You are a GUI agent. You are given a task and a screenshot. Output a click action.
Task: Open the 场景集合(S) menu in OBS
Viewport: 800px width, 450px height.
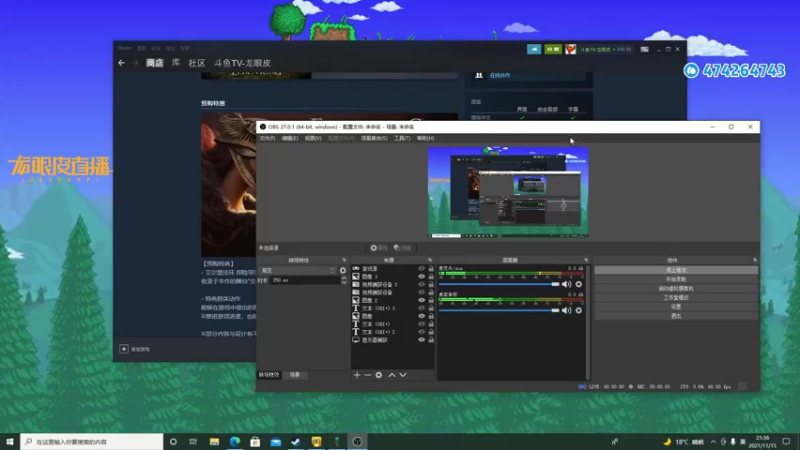[x=374, y=138]
